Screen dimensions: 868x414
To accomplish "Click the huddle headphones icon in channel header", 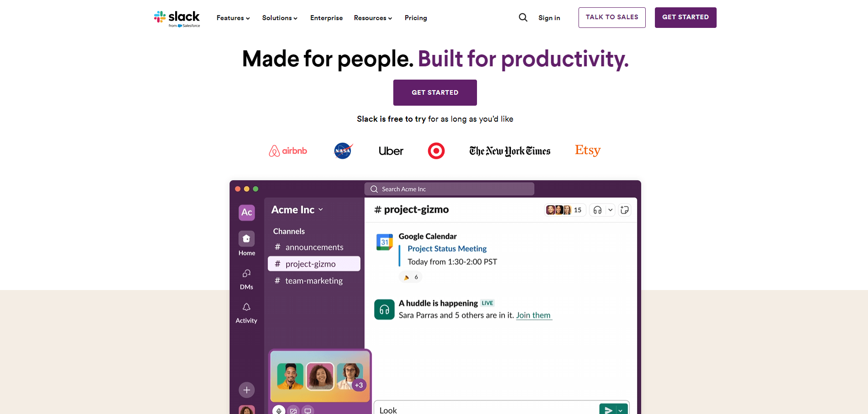I will 597,210.
